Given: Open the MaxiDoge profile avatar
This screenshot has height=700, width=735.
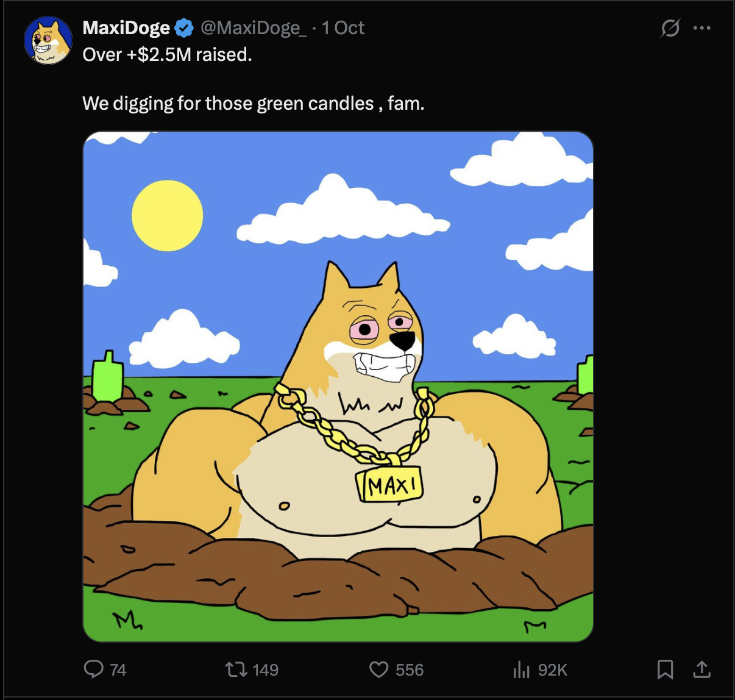Looking at the screenshot, I should [48, 40].
